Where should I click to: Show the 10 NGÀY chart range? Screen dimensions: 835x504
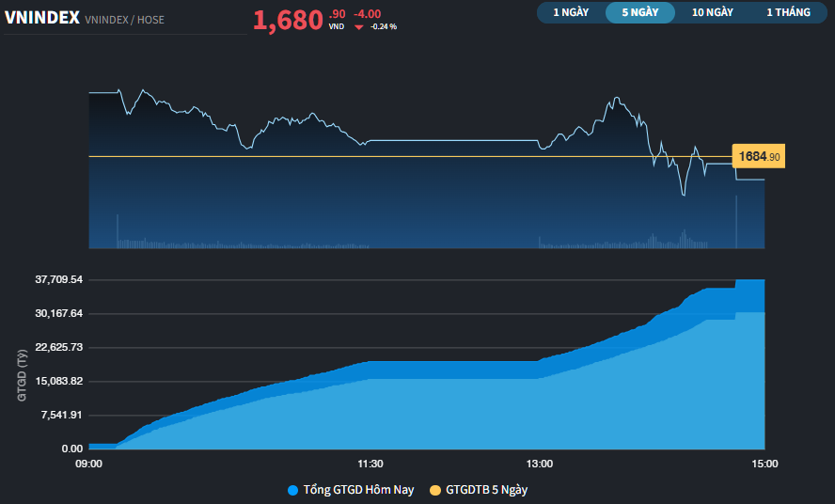(x=712, y=12)
